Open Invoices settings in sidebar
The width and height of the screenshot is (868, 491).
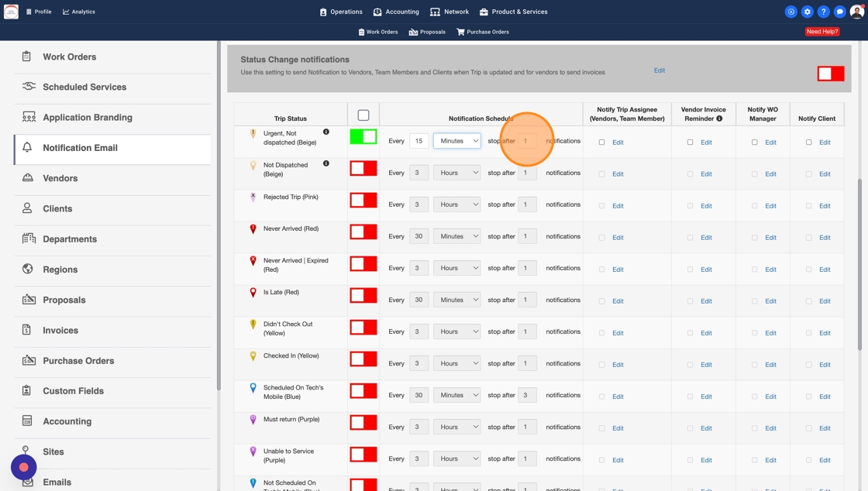click(x=112, y=330)
